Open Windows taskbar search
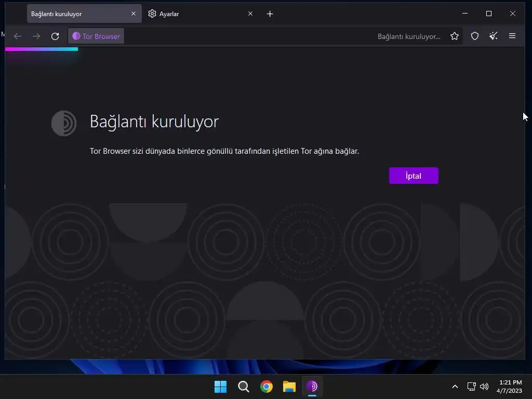The image size is (532, 399). pos(244,387)
